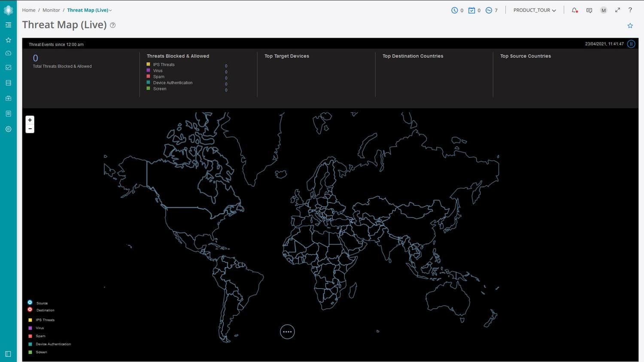Open the M user avatar menu

pyautogui.click(x=604, y=10)
